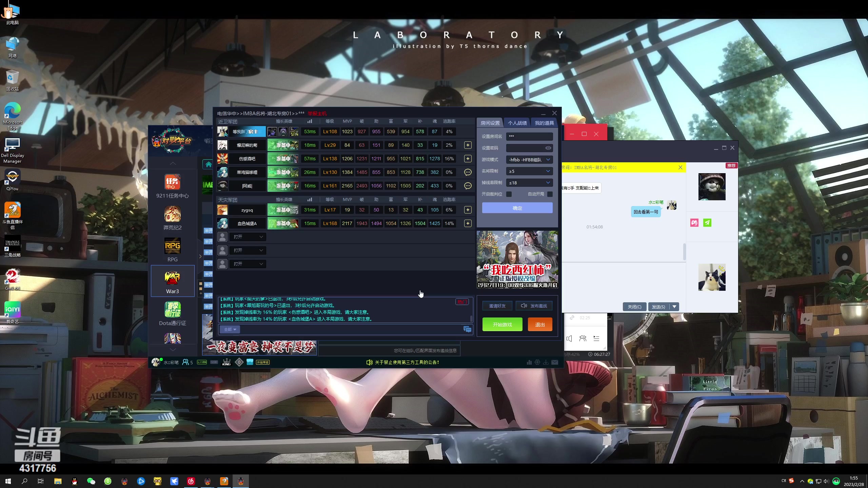Open the mail envelope icon in status bar
This screenshot has width=868, height=488.
coord(555,362)
